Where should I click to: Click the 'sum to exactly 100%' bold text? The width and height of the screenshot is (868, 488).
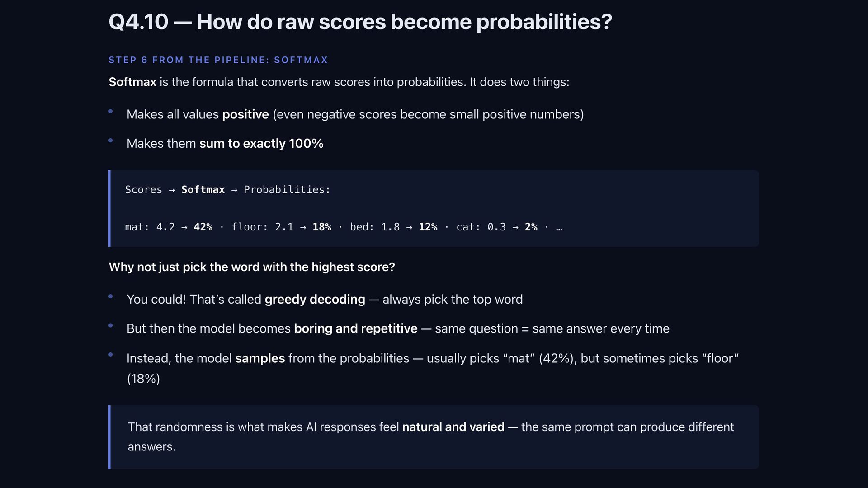click(x=261, y=144)
